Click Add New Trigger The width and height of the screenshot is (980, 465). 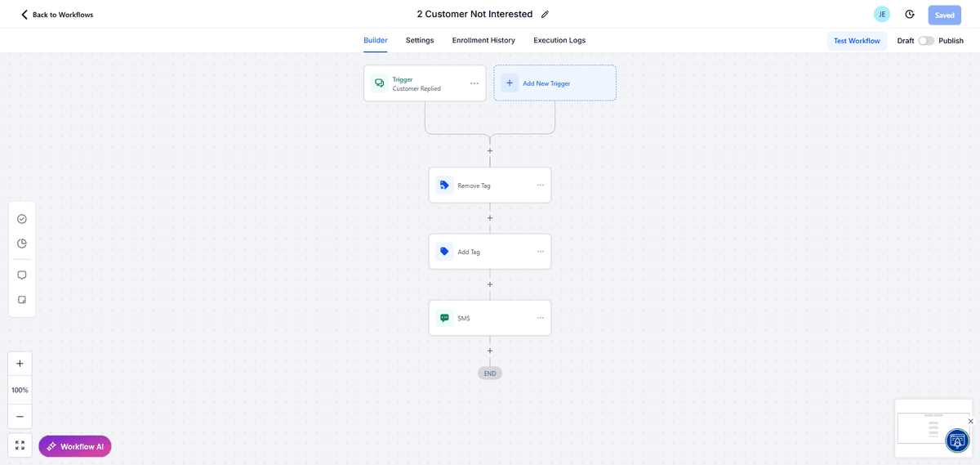click(555, 83)
